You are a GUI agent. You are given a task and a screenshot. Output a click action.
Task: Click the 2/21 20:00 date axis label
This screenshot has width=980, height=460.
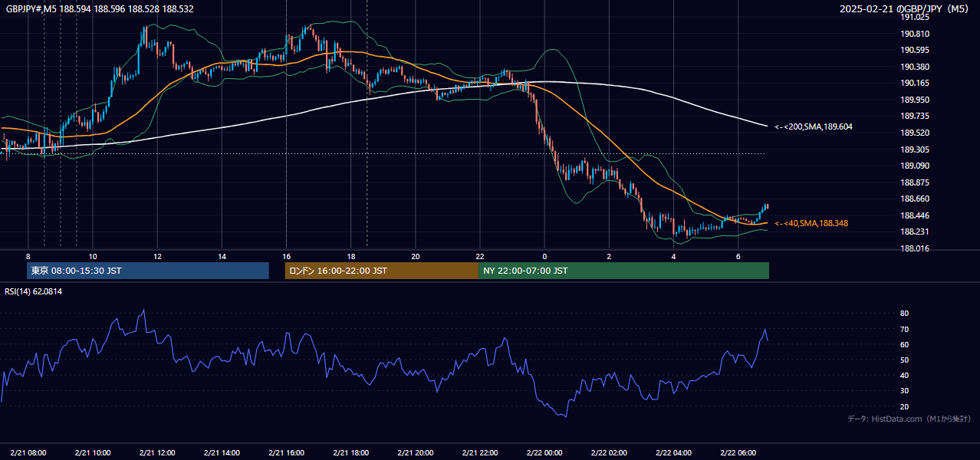point(416,452)
